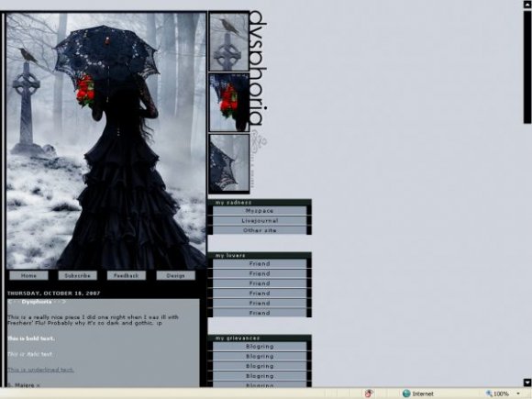The image size is (532, 399).
Task: Visit the Myspace sidebar link
Action: (260, 211)
